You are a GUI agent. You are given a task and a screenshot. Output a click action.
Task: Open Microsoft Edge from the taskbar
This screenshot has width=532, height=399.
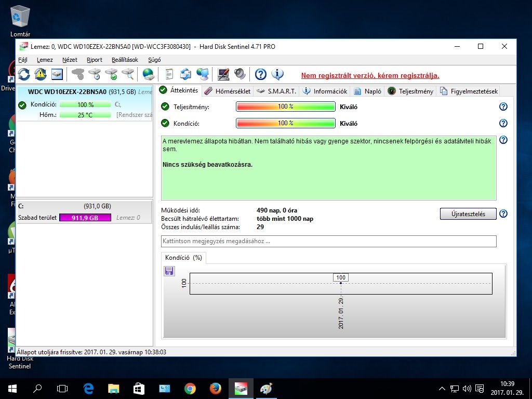(88, 389)
